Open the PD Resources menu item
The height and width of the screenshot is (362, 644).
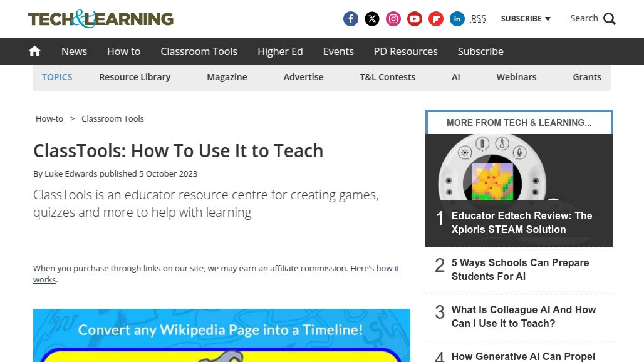tap(405, 51)
